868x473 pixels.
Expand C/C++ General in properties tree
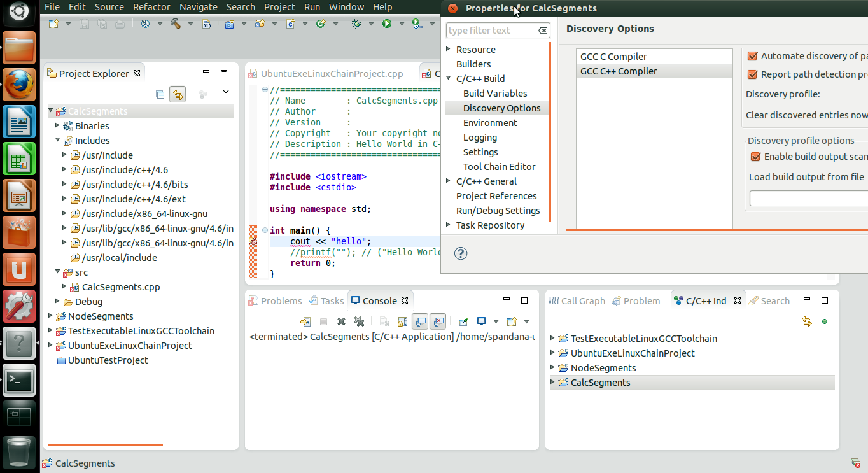point(449,181)
